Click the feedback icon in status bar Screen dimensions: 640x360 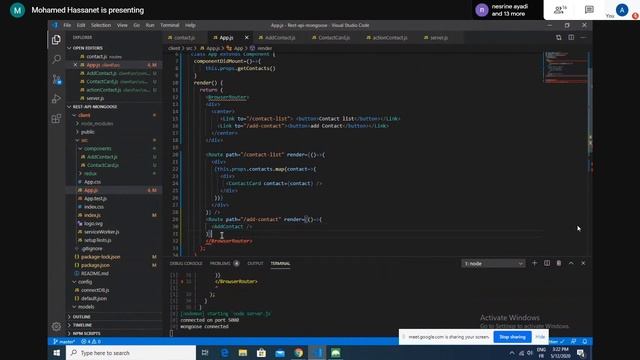573,341
